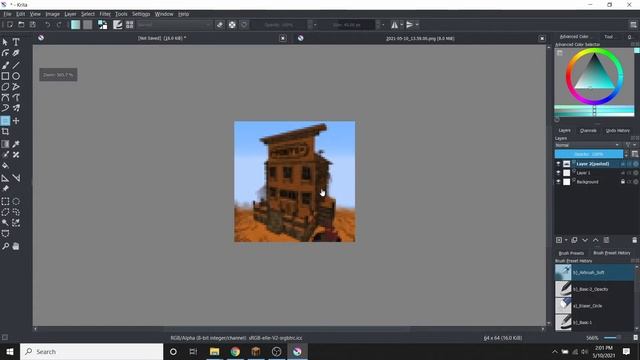Hide Layer 1 with eye icon
The width and height of the screenshot is (640, 360).
point(558,173)
